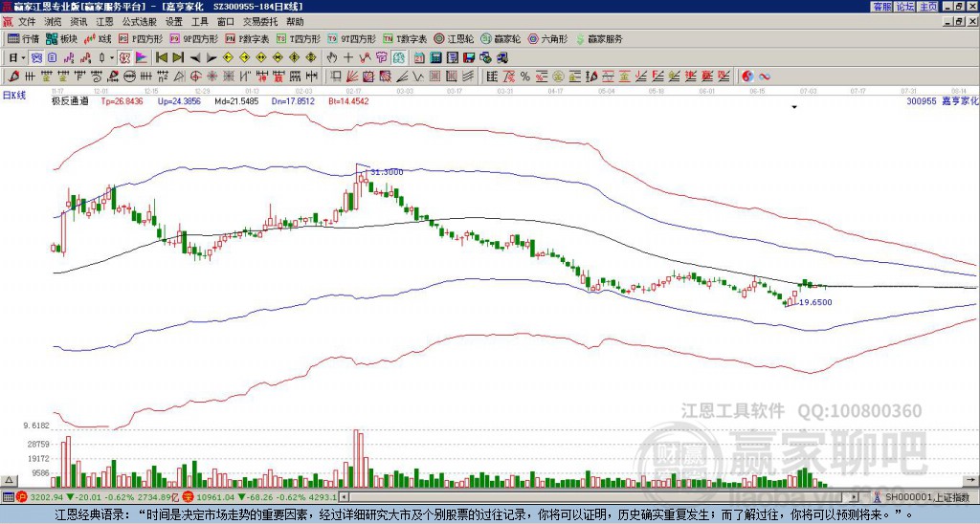Open the 9P四方形 tool

(x=194, y=38)
